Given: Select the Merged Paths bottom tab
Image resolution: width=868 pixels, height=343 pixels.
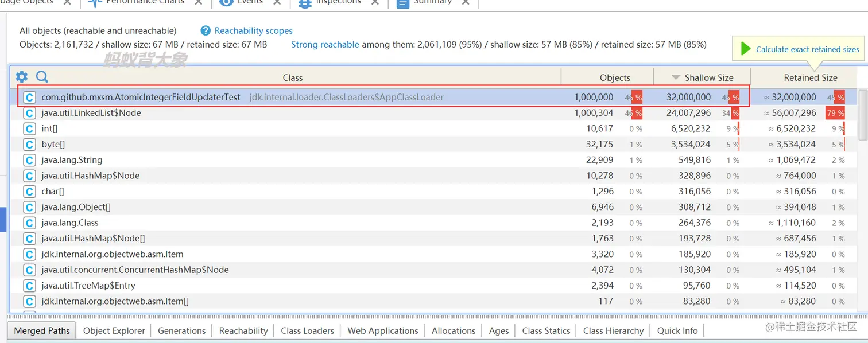Looking at the screenshot, I should 42,330.
